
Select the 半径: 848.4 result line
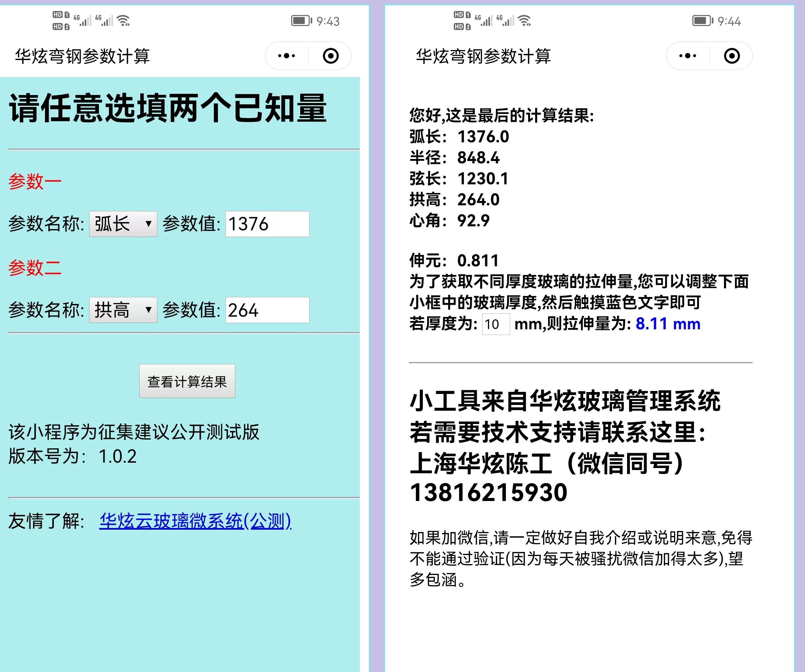coord(454,158)
